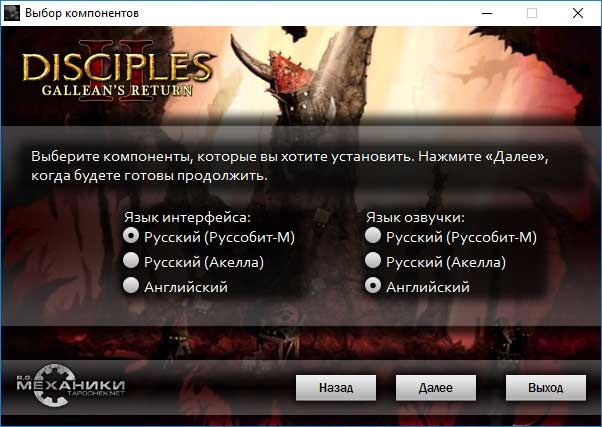Select Русский (Руссобит-М) interface language radio

131,235
